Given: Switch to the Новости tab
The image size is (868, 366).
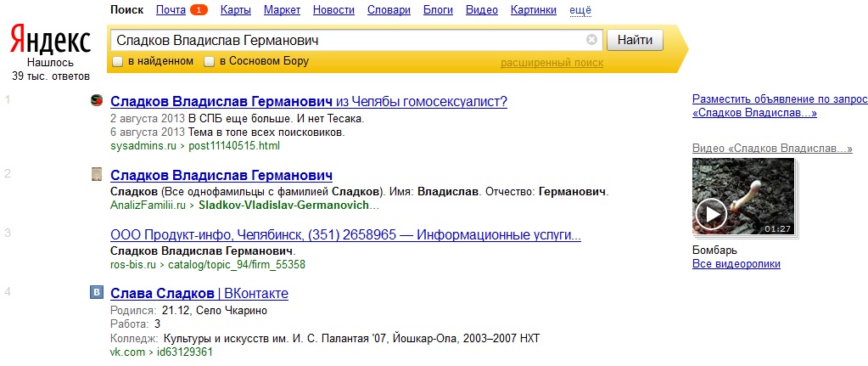Looking at the screenshot, I should pyautogui.click(x=333, y=10).
